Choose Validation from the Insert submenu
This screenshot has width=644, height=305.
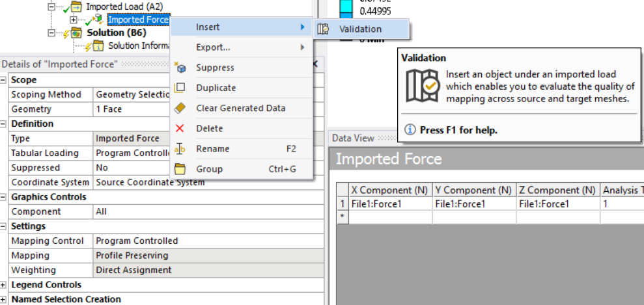tap(360, 29)
